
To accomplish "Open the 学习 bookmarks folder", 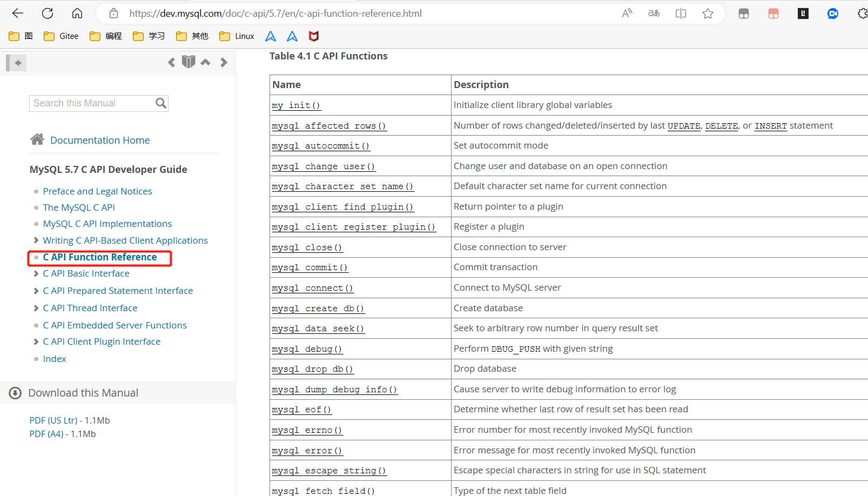I will (x=149, y=36).
